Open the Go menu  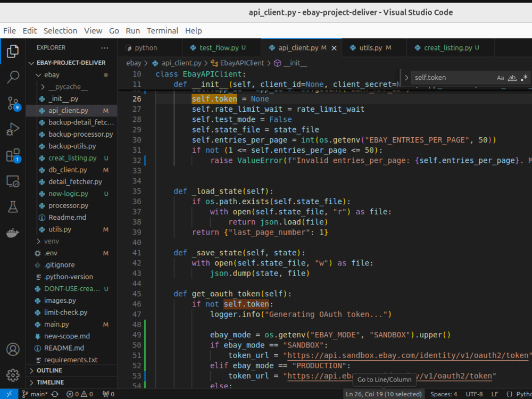114,30
